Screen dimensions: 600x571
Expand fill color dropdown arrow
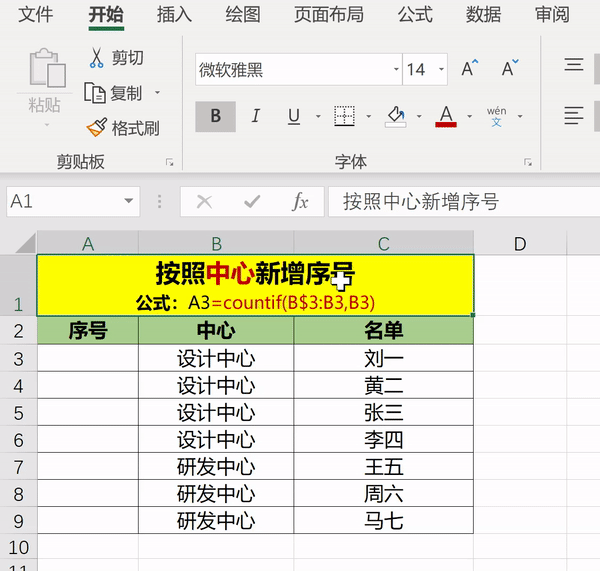pyautogui.click(x=419, y=116)
